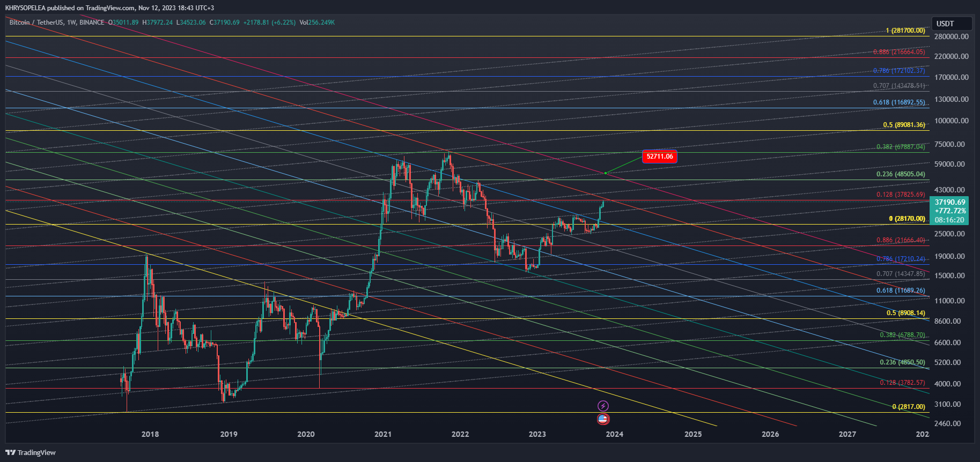Select the Fib label 0 (2817.00)
Viewport: 980px width, 462px height.
pos(909,407)
